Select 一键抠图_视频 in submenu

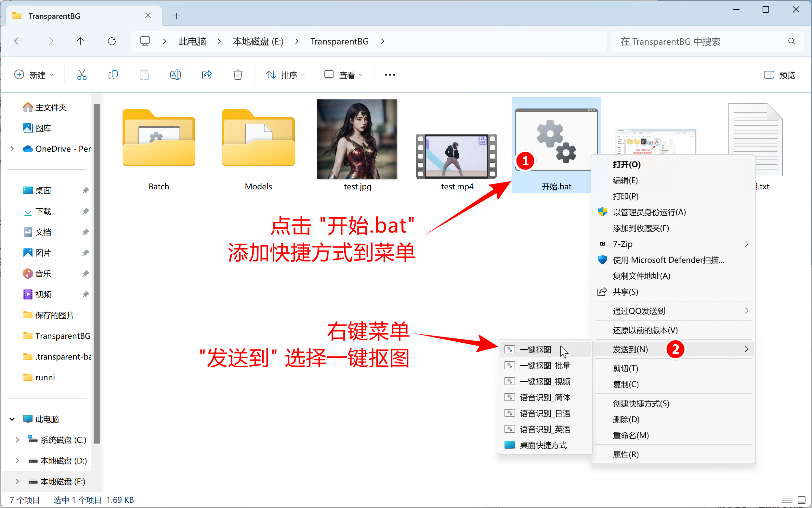545,381
